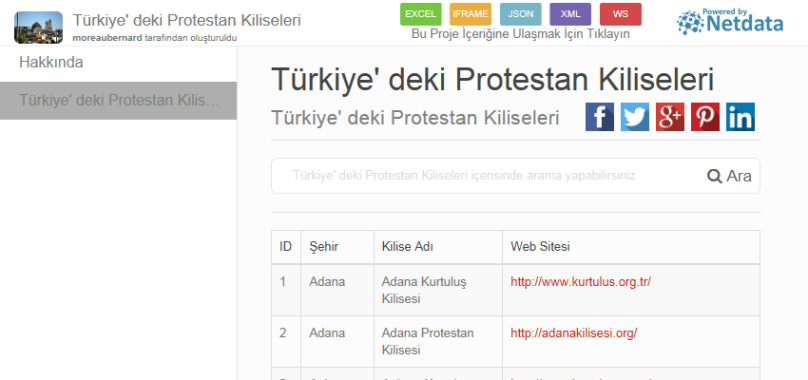Click the header title Türkiye' deki Protestan Kiliseleri
Screen dimensions: 808x380
[x=187, y=20]
